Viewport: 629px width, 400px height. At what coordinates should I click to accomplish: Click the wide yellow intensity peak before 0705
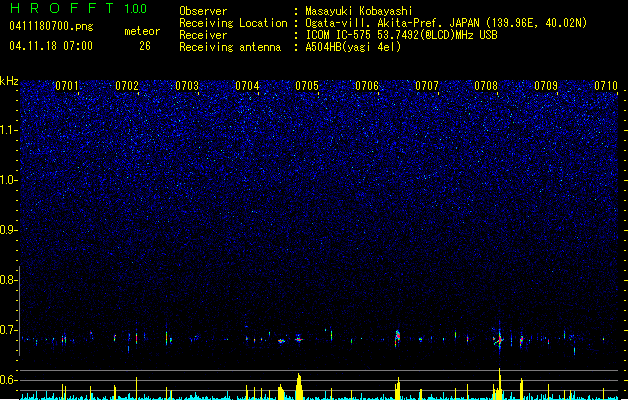point(298,386)
